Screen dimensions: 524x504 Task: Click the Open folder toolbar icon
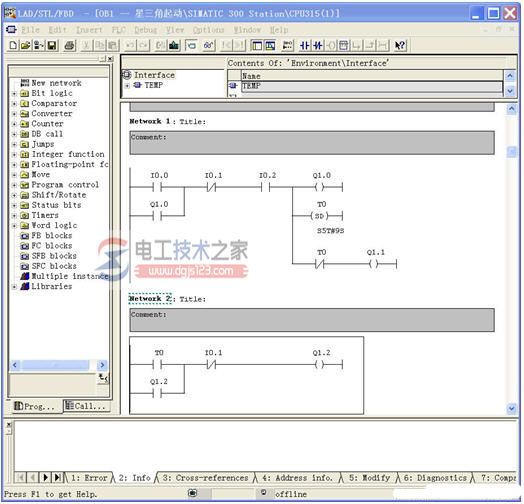click(25, 45)
